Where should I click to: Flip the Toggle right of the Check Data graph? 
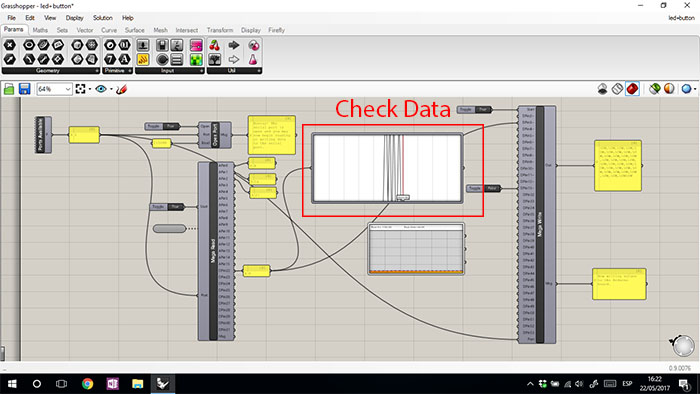click(483, 188)
